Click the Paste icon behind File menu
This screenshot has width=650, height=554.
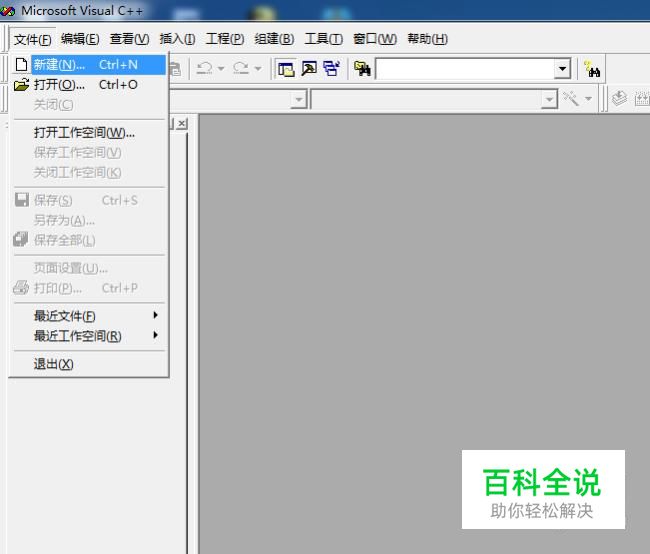coord(176,69)
